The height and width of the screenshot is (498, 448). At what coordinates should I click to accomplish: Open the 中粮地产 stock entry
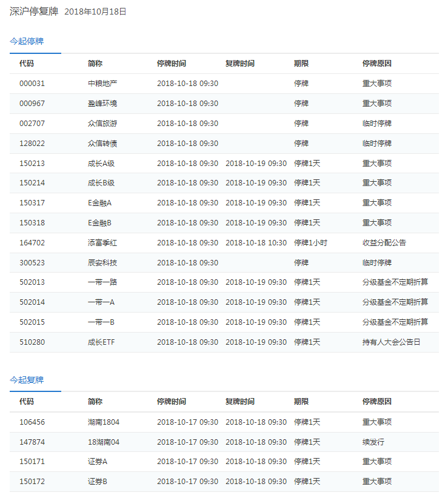102,84
